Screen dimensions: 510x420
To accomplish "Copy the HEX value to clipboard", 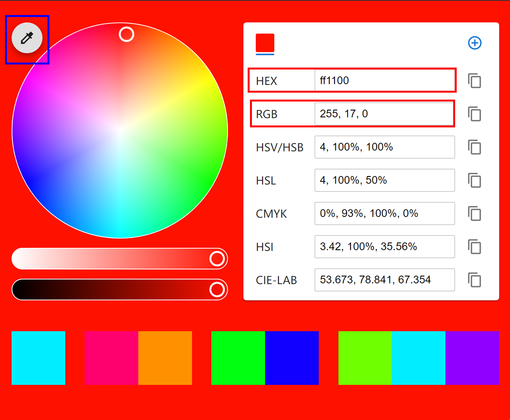I will [x=474, y=81].
